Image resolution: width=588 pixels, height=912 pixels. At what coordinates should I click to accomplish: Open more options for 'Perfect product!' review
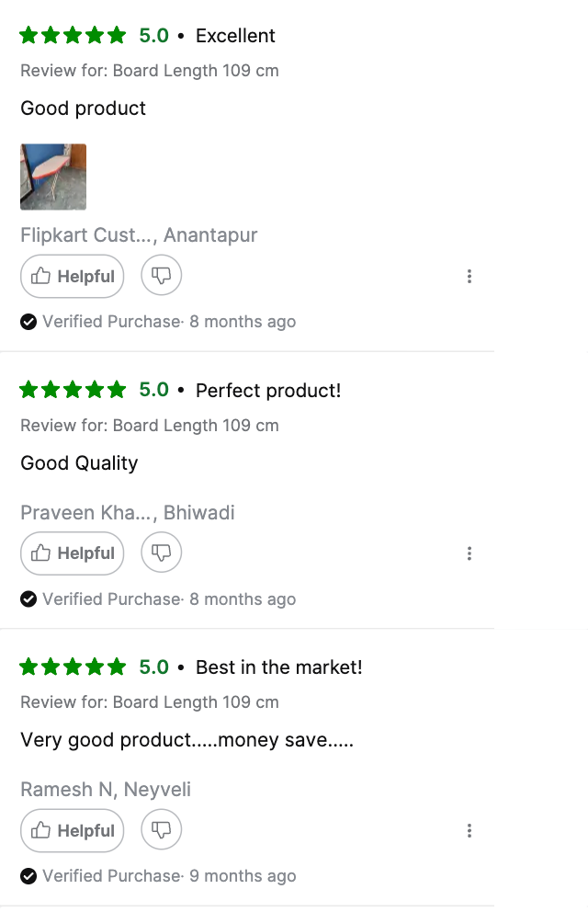(469, 553)
